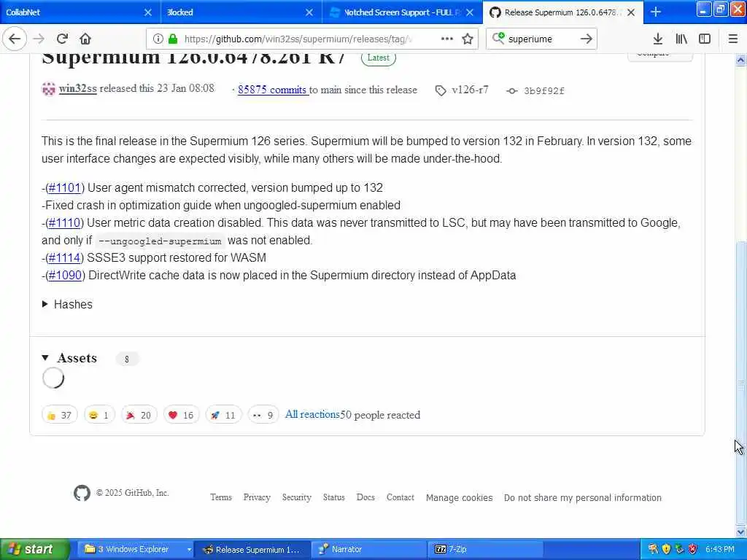747x560 pixels.
Task: Click scrollbar down arrow
Action: (741, 532)
